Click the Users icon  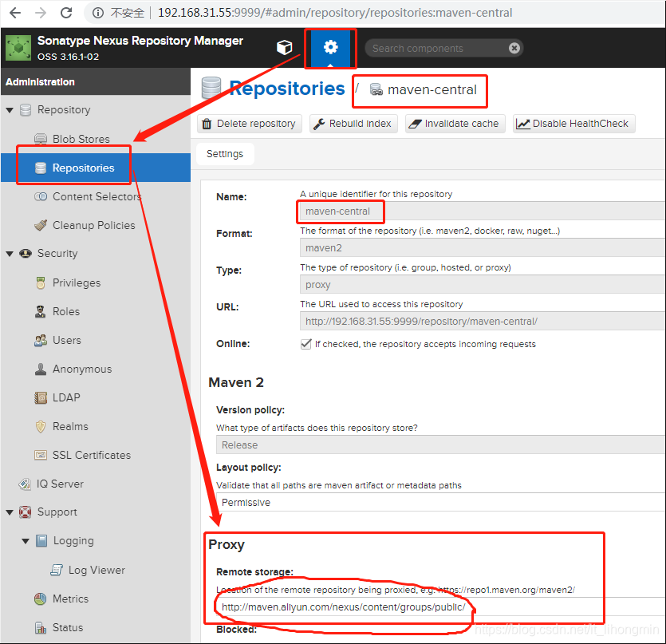tap(41, 340)
